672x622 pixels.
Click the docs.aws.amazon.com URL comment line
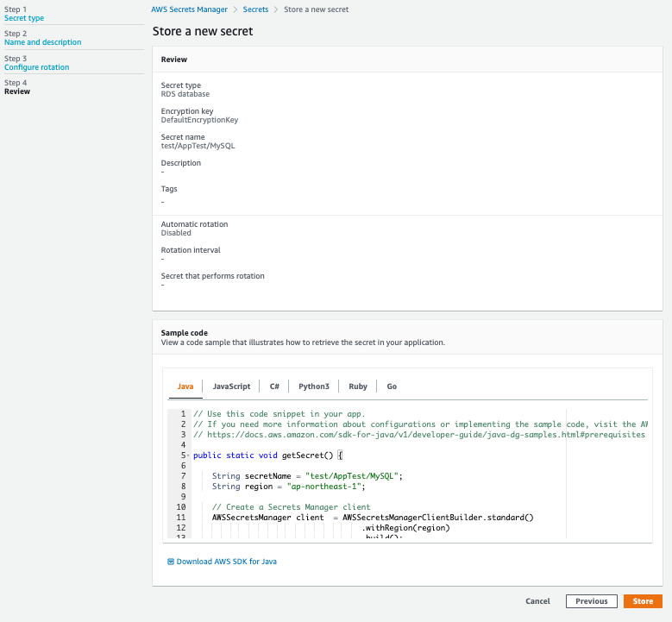pyautogui.click(x=419, y=435)
